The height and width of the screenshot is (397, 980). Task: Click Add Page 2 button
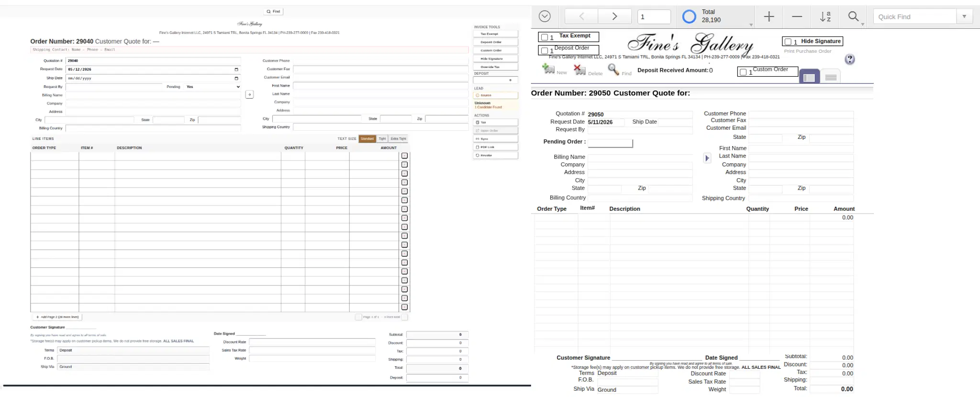(57, 317)
